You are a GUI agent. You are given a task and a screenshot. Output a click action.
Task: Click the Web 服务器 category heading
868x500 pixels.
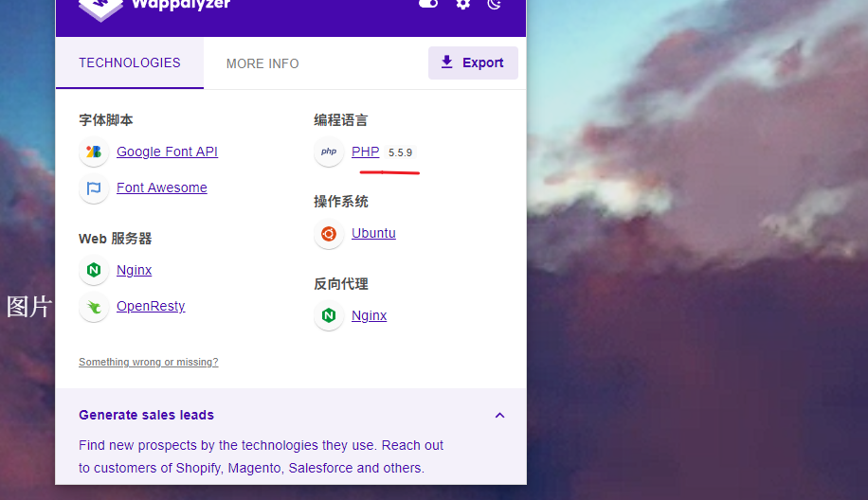[116, 239]
